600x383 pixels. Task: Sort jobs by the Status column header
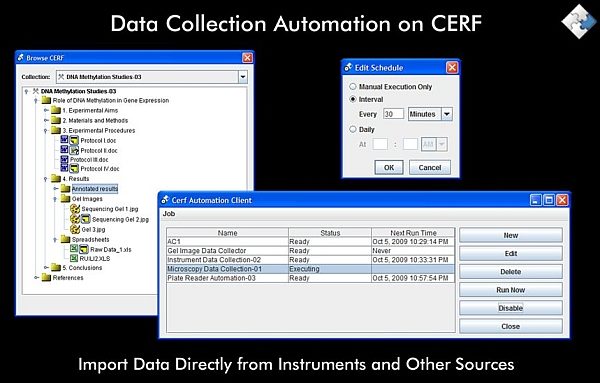tap(330, 233)
